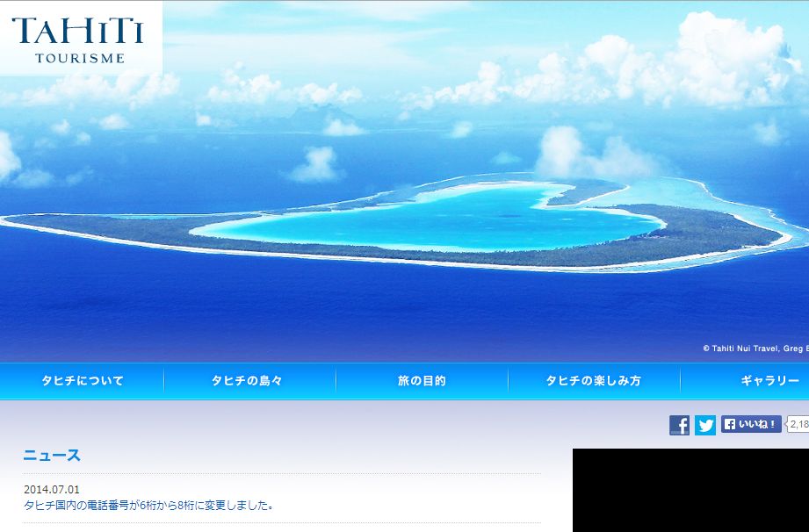Click the black embedded media panel
Viewport: 809px width, 532px height.
(x=690, y=490)
